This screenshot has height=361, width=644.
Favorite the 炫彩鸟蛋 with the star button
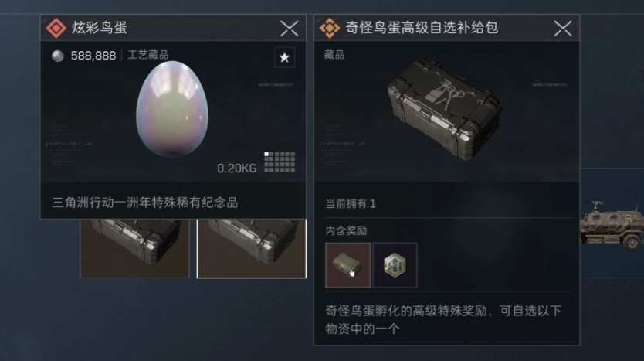click(284, 57)
